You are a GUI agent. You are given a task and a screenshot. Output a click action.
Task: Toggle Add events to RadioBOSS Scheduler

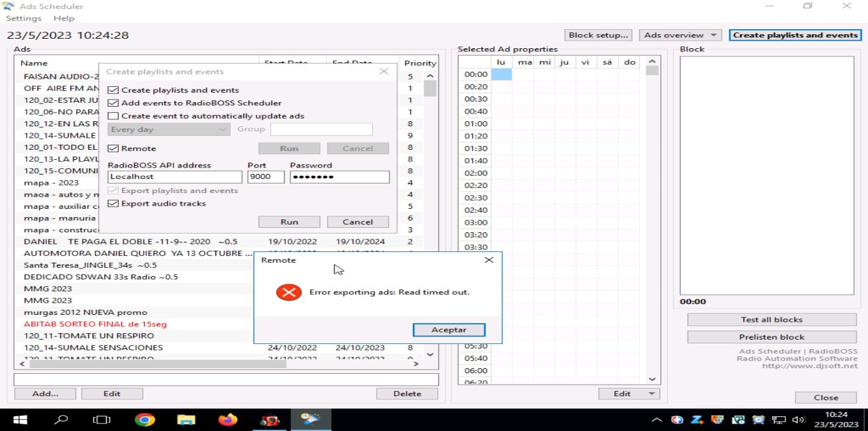(x=113, y=103)
